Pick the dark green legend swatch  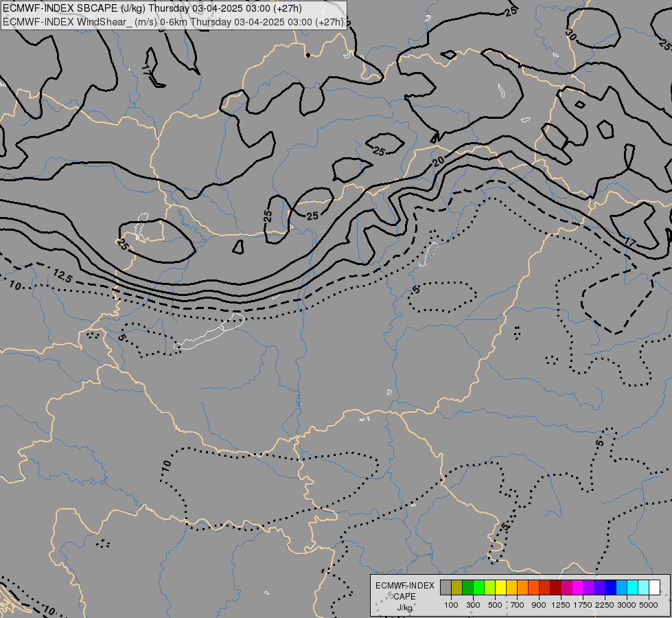click(x=467, y=587)
